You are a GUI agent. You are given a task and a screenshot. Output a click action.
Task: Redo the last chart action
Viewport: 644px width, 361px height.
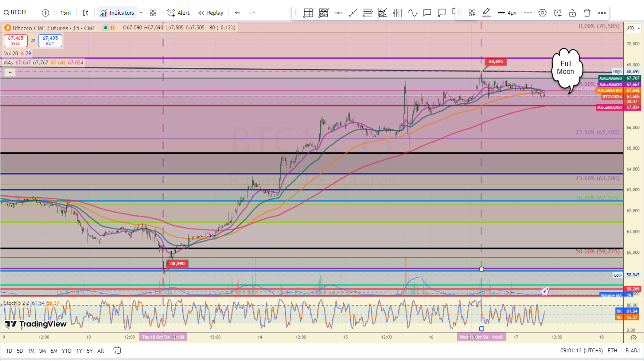253,13
